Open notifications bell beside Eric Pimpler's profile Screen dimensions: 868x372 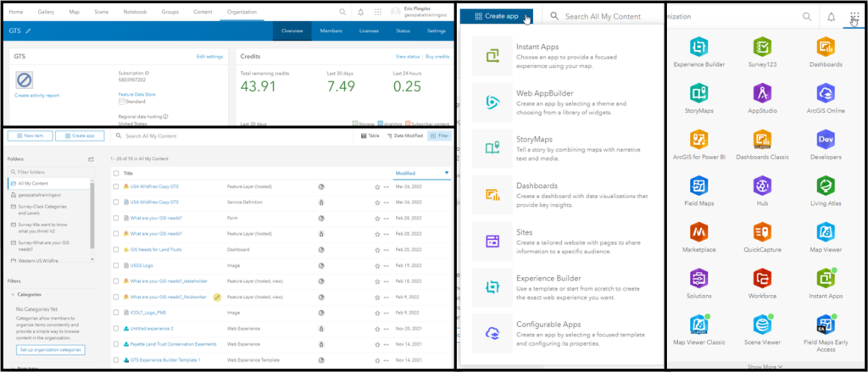[x=361, y=12]
